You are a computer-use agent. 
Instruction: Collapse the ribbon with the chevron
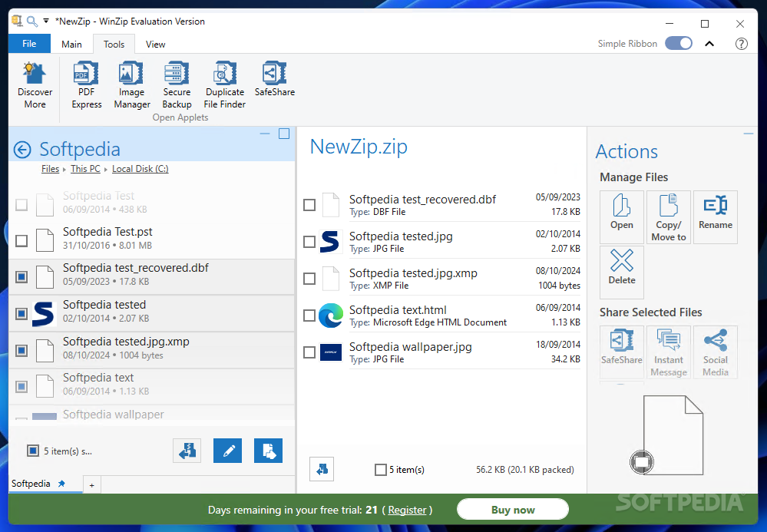pos(709,44)
